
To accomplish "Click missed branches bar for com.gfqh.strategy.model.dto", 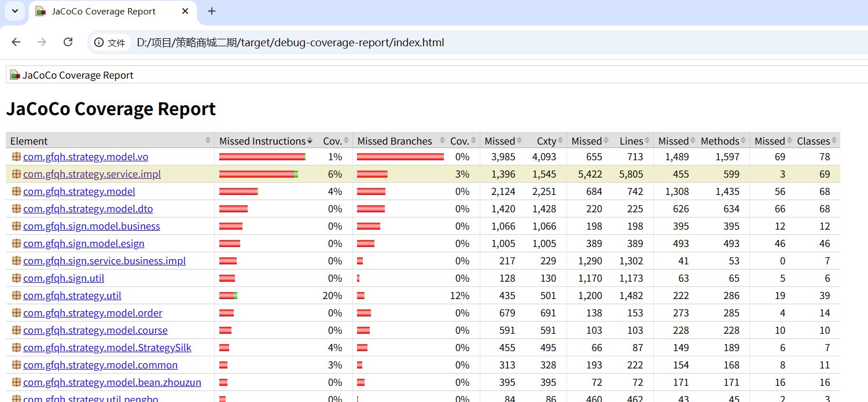I will pos(371,209).
